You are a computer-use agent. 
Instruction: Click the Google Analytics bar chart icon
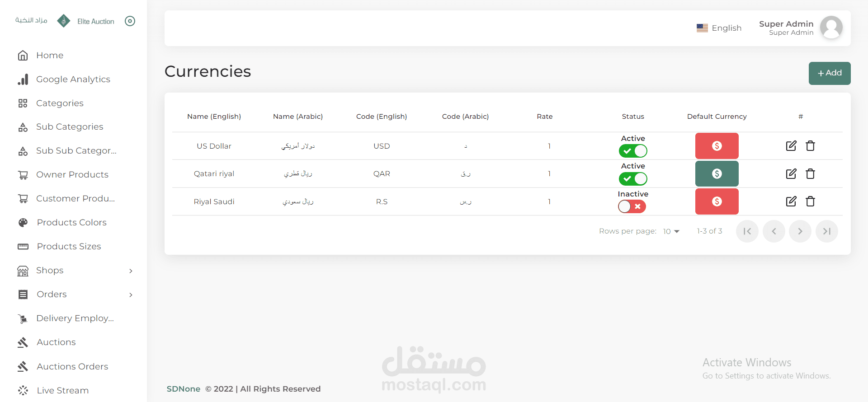pos(23,79)
